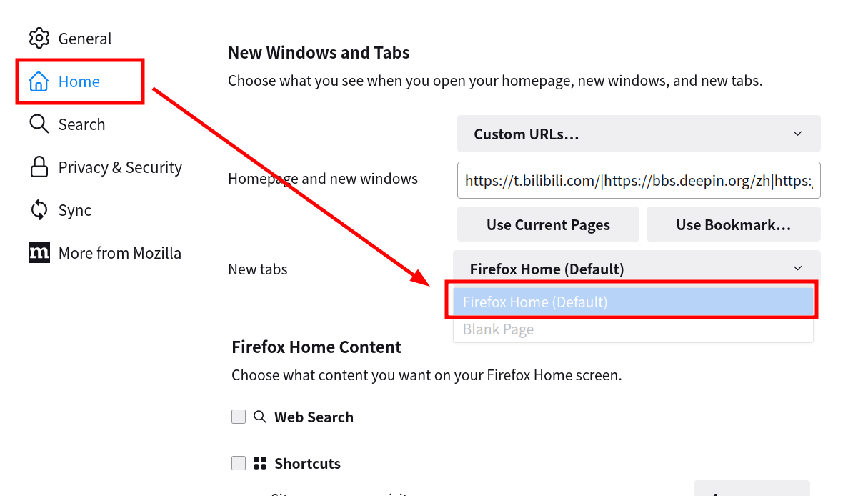Click the Sync arrows icon

click(39, 210)
